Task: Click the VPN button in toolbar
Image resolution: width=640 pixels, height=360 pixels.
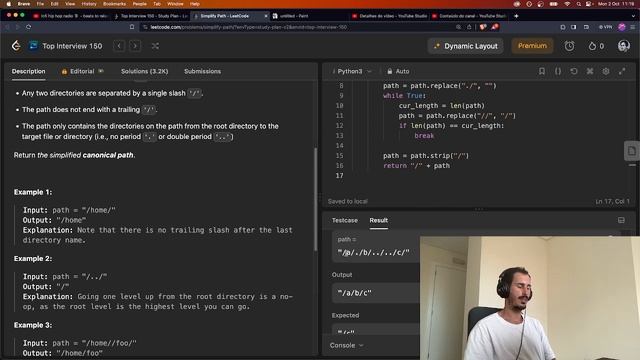Action: [605, 27]
